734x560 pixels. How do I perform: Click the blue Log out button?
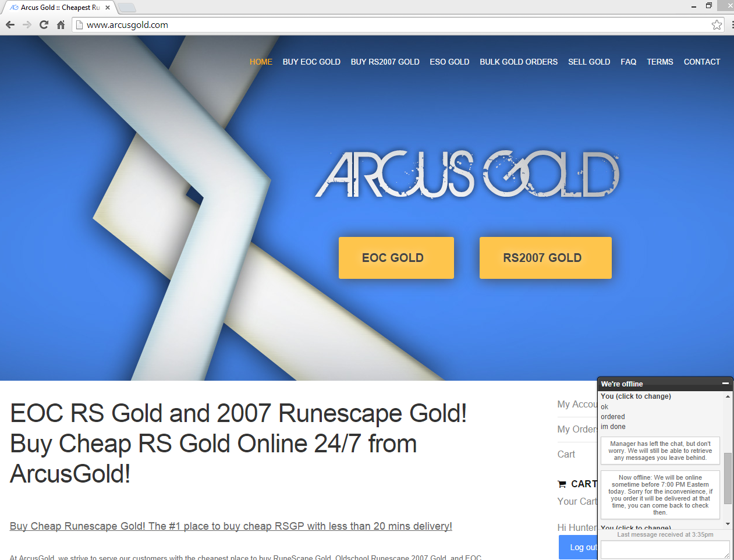pyautogui.click(x=579, y=547)
